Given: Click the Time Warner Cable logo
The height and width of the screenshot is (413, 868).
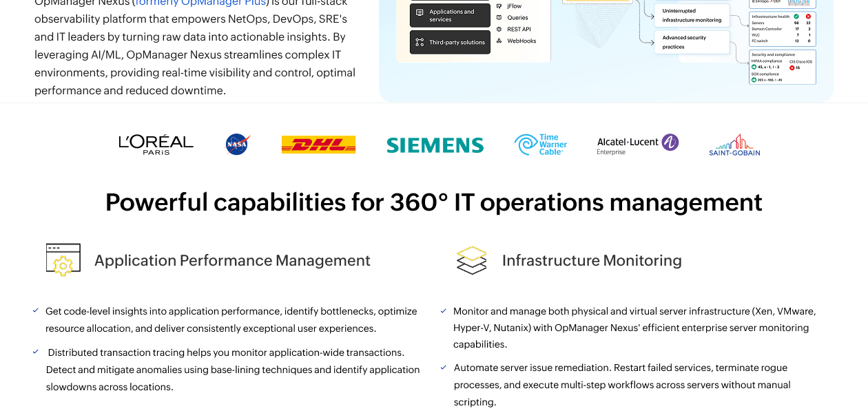Looking at the screenshot, I should point(541,145).
